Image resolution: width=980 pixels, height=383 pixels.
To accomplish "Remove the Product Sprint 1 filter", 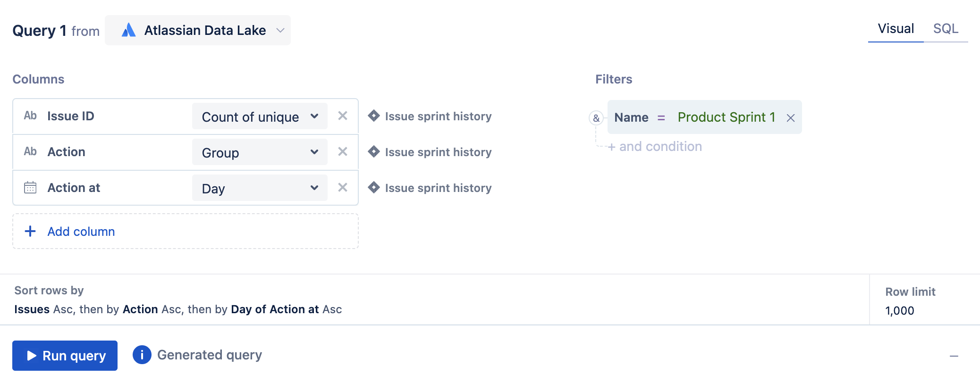I will pyautogui.click(x=791, y=118).
